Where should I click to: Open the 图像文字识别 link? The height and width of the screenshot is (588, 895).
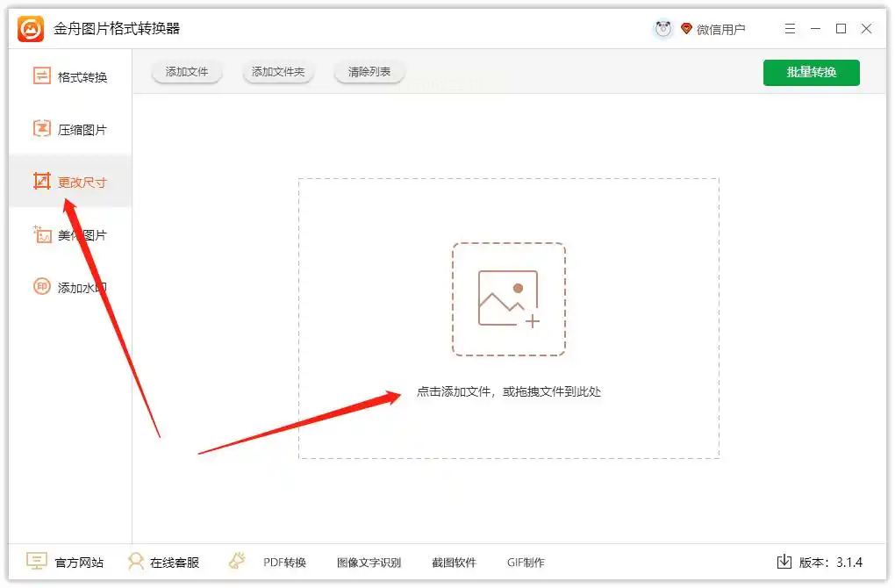[x=369, y=563]
